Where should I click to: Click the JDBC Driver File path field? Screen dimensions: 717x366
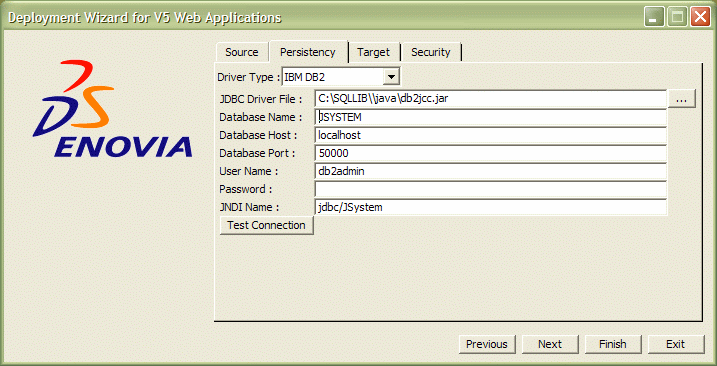pos(490,98)
